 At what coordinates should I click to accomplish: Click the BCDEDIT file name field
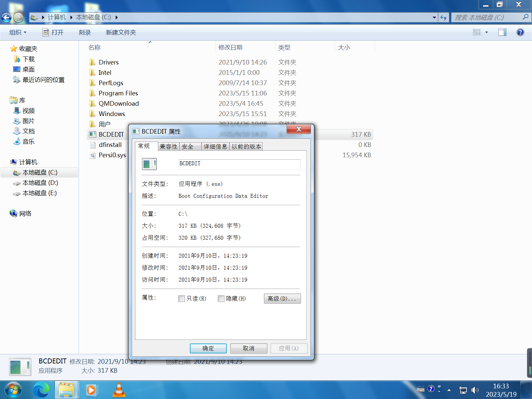click(x=239, y=164)
